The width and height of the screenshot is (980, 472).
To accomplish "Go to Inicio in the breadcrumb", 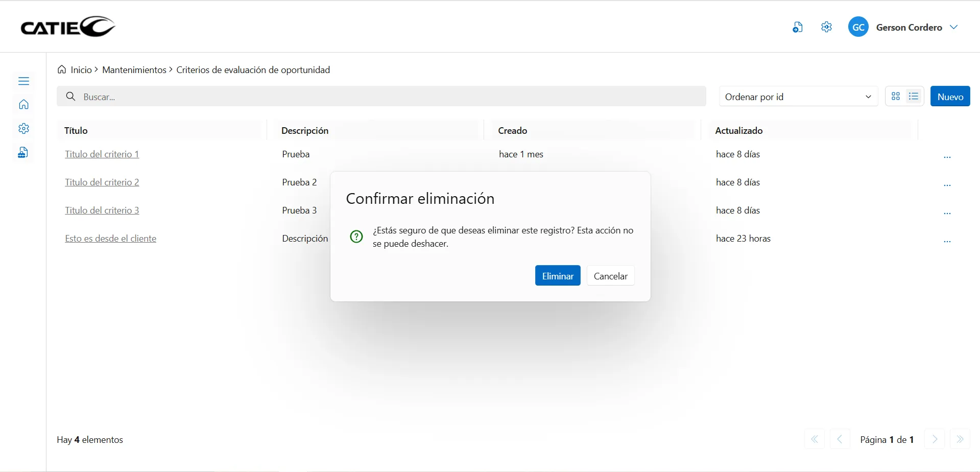I will 81,70.
